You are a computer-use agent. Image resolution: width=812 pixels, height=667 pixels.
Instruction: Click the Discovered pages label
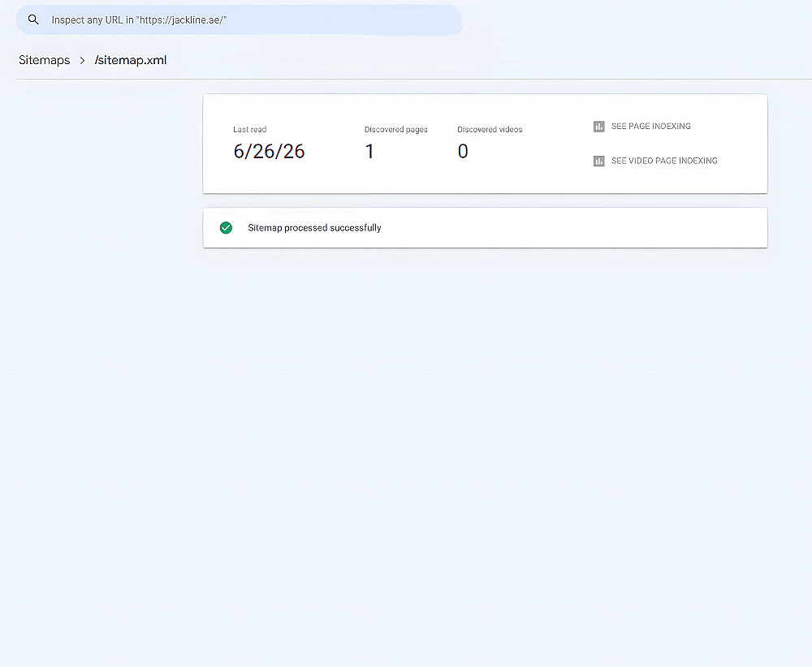tap(396, 129)
